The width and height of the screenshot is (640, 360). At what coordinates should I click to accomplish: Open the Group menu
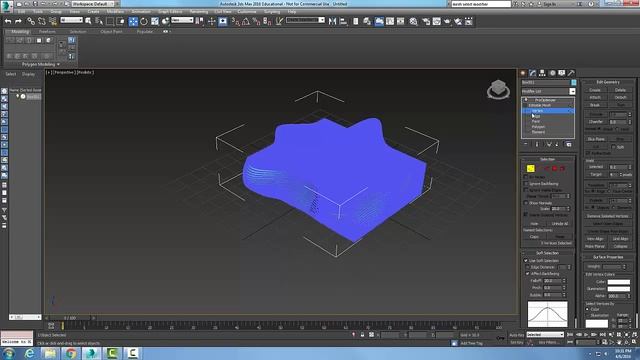(56, 12)
